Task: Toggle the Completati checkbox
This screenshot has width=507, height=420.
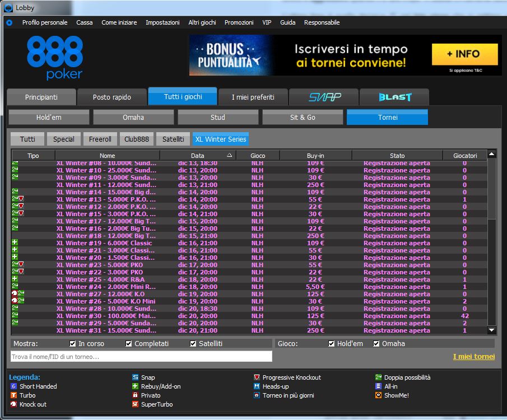Action: [129, 343]
